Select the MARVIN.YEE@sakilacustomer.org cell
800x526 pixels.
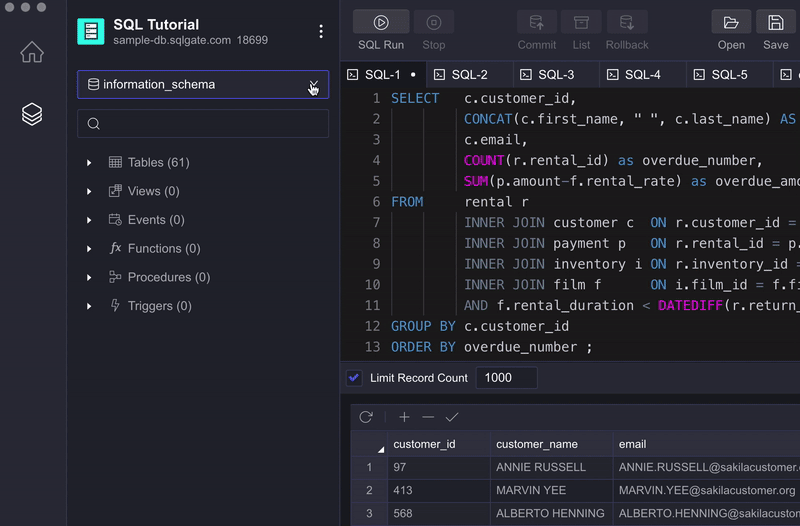pos(707,490)
